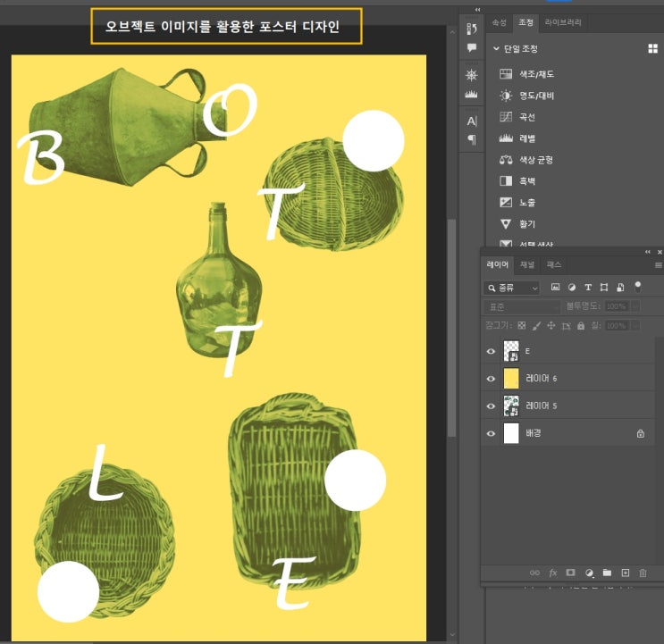Click the opacity 100% field
This screenshot has width=664, height=644.
coord(617,306)
